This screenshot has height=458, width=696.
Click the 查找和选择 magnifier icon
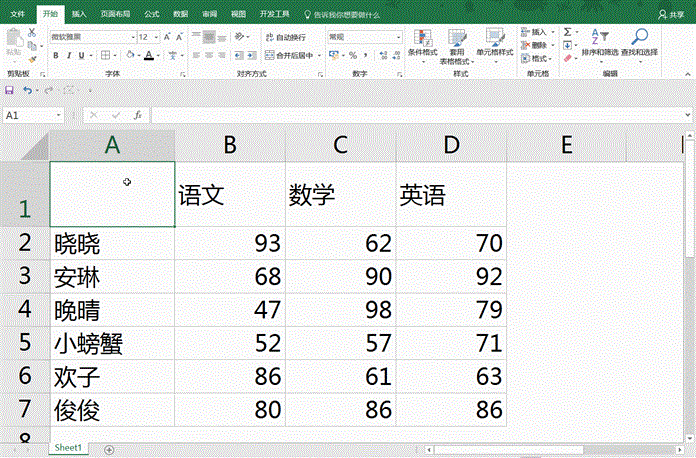639,44
